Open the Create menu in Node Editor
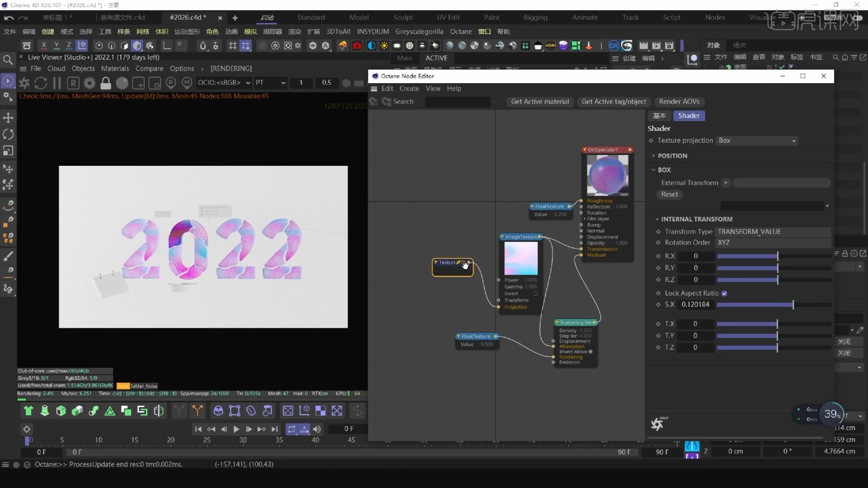The image size is (868, 488). [409, 89]
